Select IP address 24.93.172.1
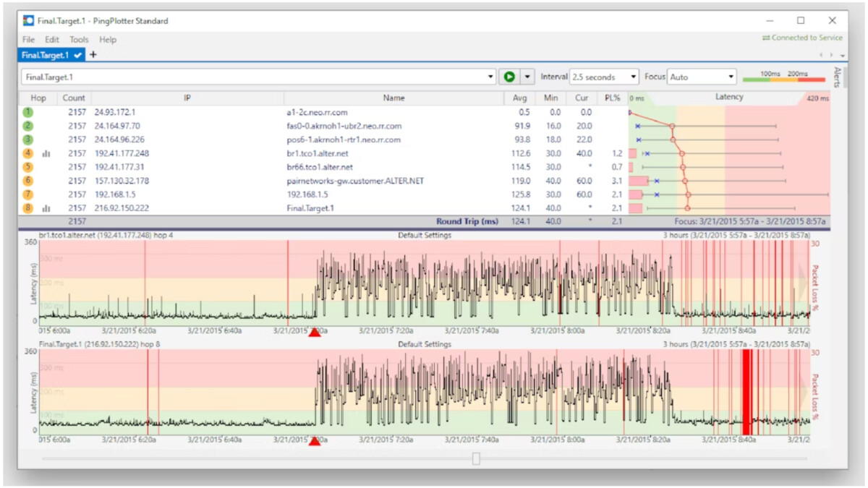This screenshot has width=868, height=488. pos(114,112)
